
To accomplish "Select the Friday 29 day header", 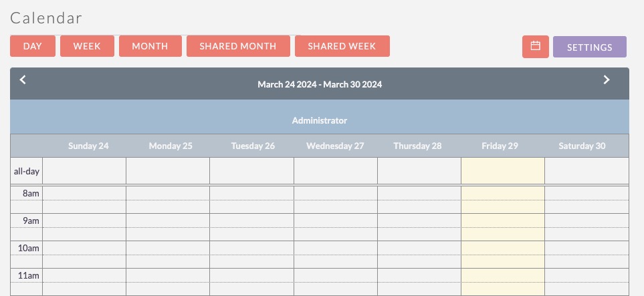I will pyautogui.click(x=500, y=146).
